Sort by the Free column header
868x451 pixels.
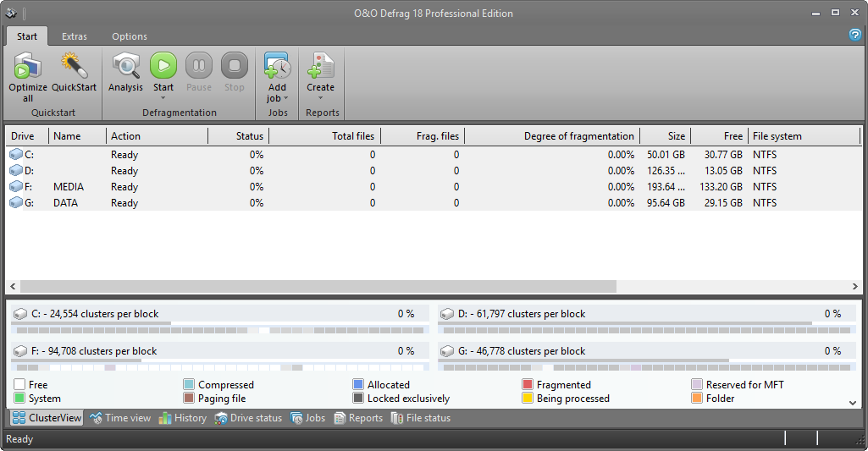click(x=720, y=135)
